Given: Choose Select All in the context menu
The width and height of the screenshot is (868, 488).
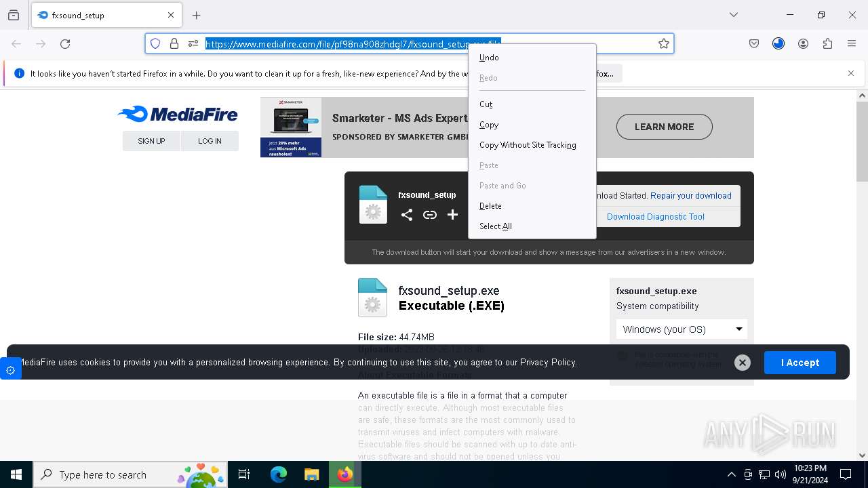Looking at the screenshot, I should pyautogui.click(x=532, y=226).
